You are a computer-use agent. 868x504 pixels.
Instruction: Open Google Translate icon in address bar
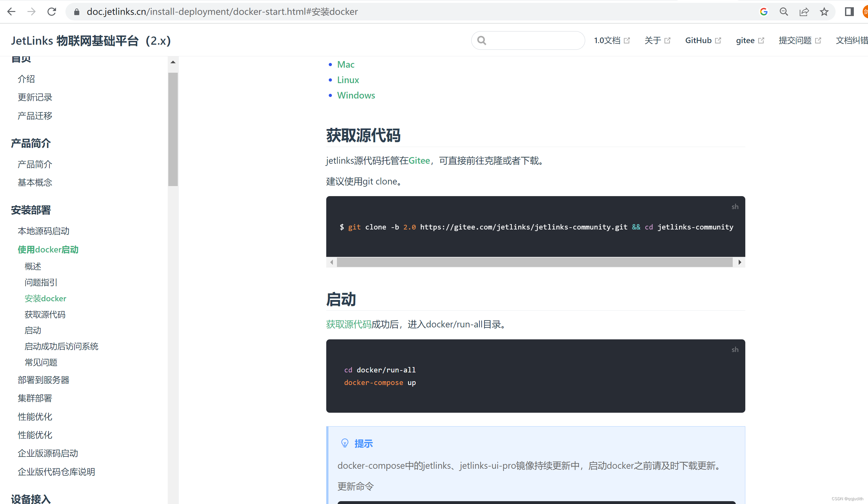click(x=764, y=11)
